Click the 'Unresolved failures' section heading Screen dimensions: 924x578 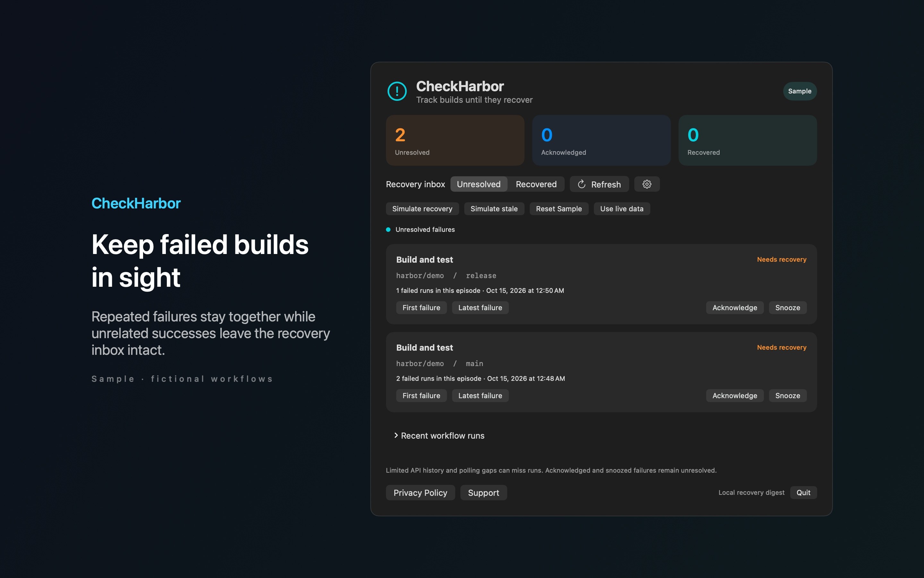(425, 229)
